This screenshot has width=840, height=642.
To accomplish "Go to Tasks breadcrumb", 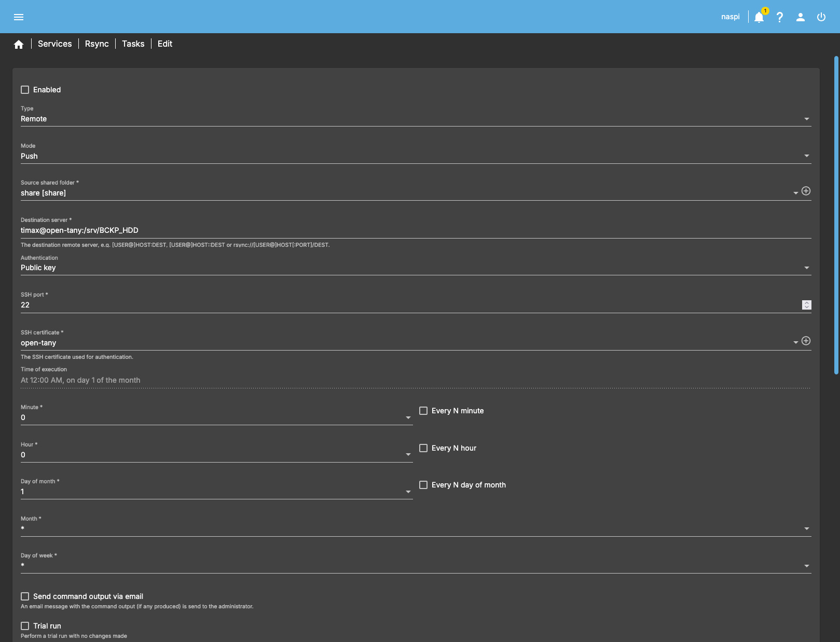I will [x=133, y=44].
